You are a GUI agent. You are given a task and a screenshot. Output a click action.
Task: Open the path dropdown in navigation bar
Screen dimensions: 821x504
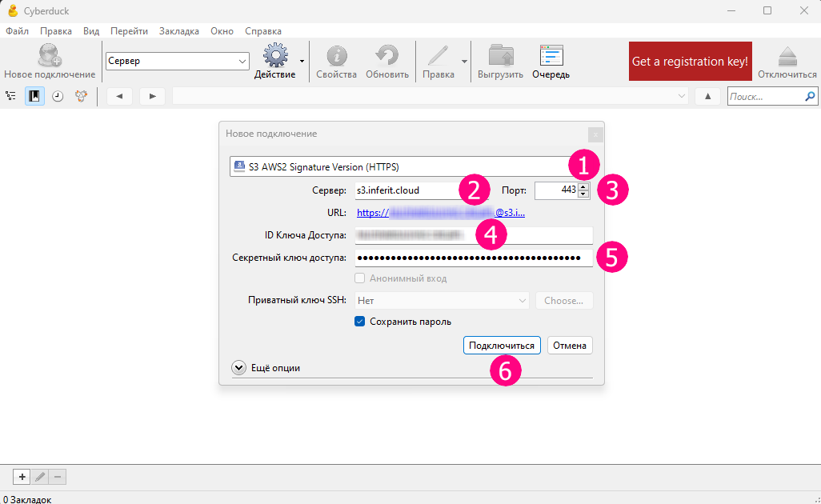pos(681,96)
